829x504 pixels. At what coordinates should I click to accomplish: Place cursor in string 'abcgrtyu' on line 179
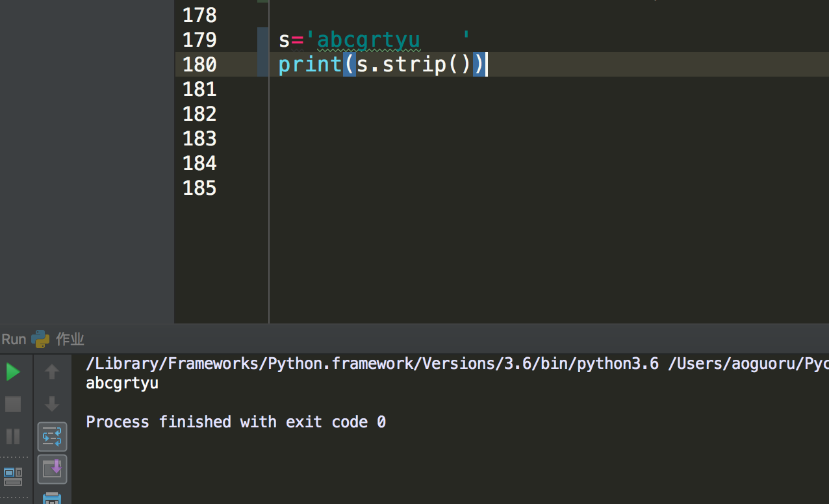368,40
